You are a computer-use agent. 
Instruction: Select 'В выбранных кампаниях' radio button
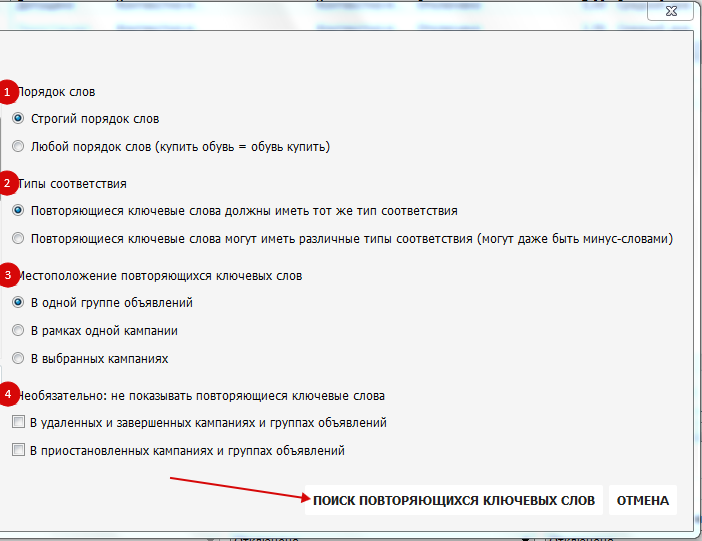18,358
